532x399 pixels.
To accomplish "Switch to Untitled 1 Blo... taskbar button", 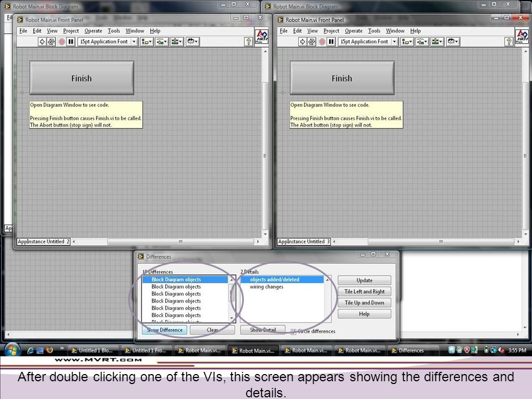I will 93,350.
